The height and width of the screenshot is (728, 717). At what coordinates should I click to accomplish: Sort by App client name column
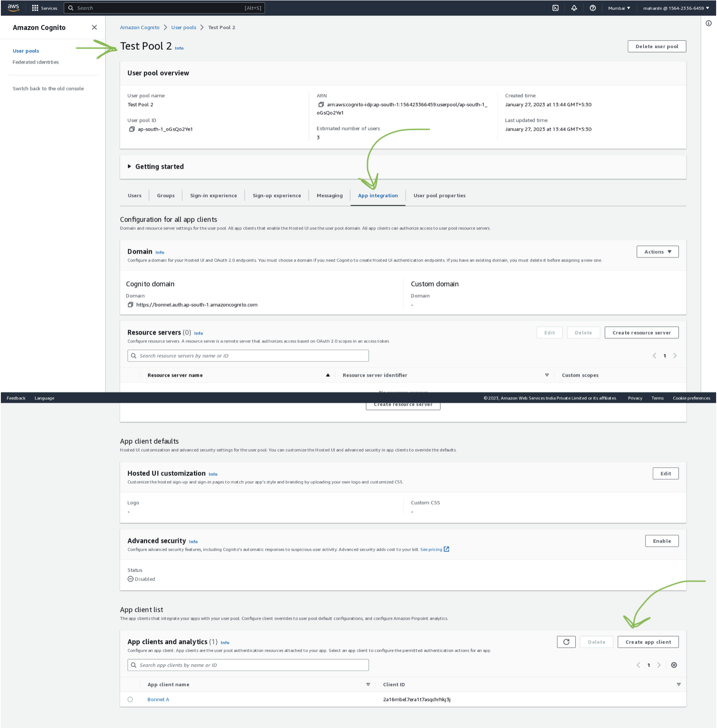368,684
